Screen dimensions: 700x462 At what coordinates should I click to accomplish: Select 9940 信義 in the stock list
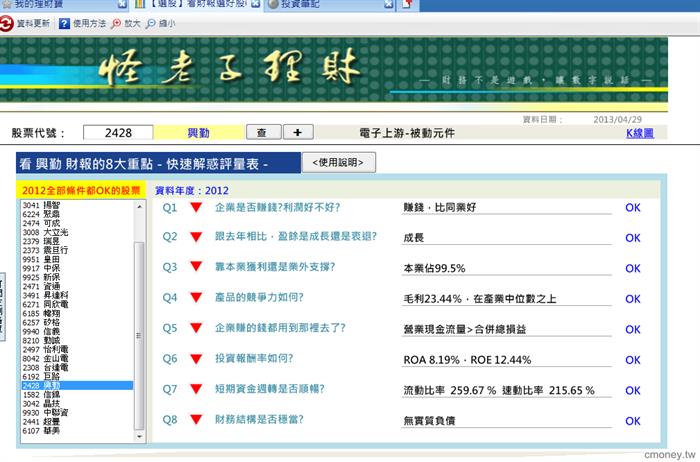pyautogui.click(x=78, y=331)
